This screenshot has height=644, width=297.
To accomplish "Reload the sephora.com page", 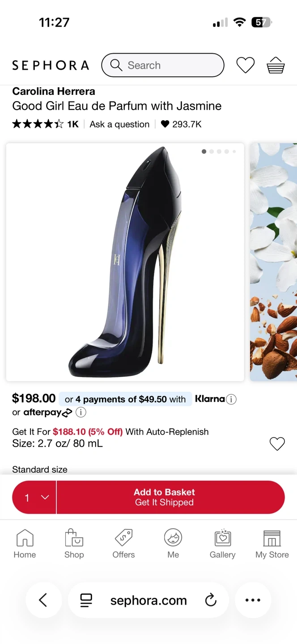I will 211,600.
